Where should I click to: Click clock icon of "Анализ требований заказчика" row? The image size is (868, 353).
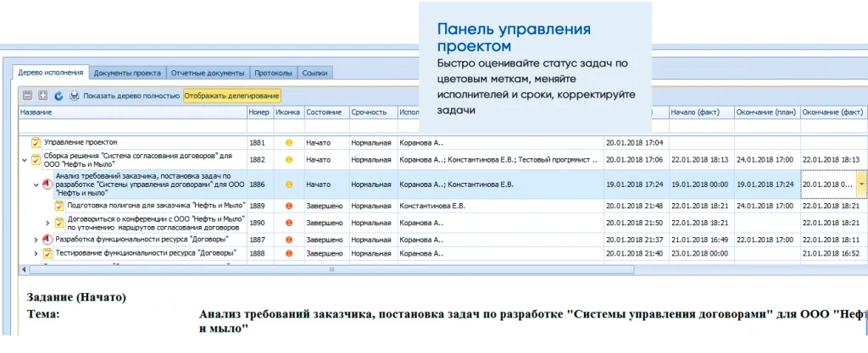47,185
